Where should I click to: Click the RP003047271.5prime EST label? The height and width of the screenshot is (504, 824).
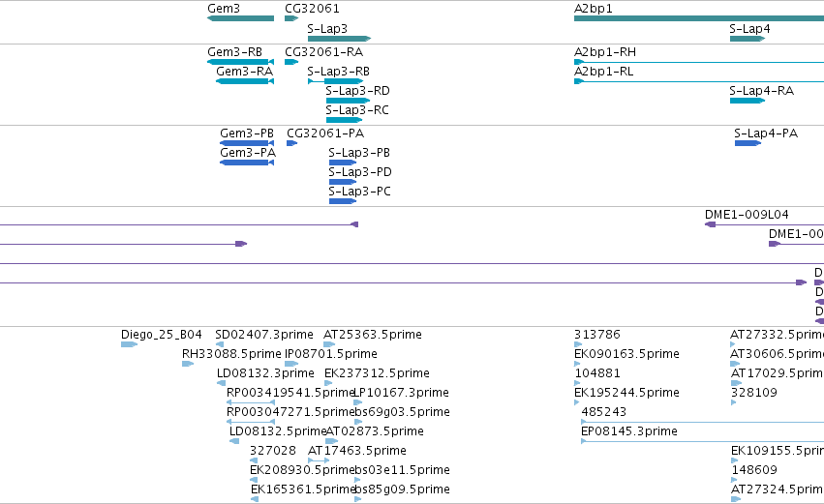[290, 412]
